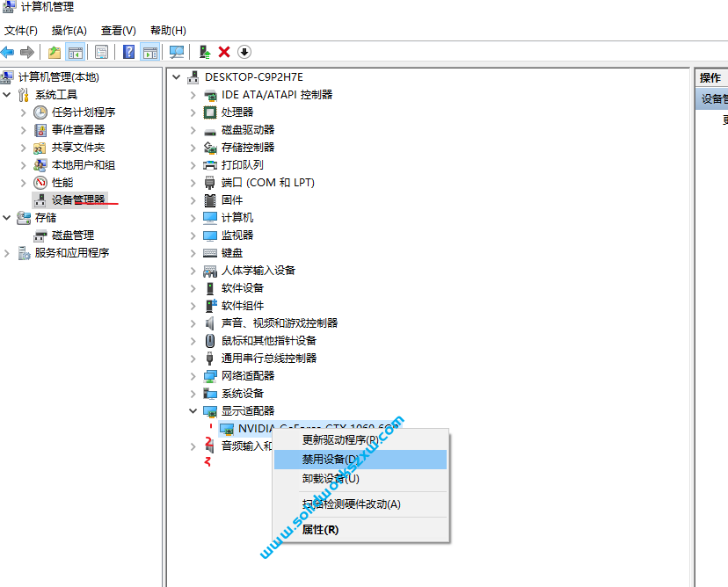This screenshot has width=728, height=587.
Task: Click the Up one level folder icon
Action: pyautogui.click(x=55, y=52)
